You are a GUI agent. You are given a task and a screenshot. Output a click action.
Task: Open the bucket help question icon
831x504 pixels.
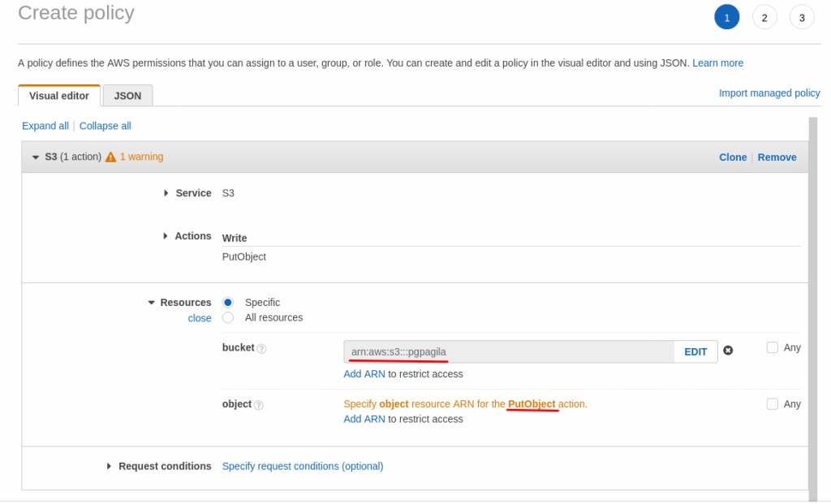(261, 348)
